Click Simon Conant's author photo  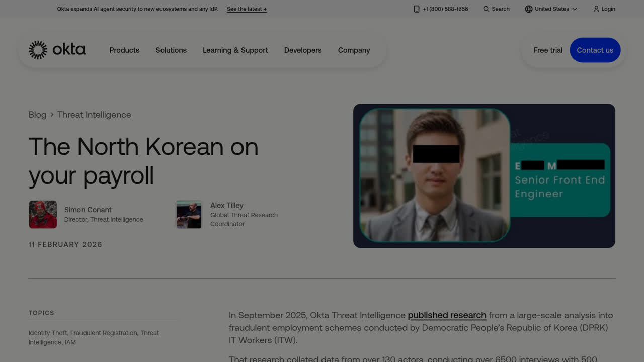click(x=43, y=214)
